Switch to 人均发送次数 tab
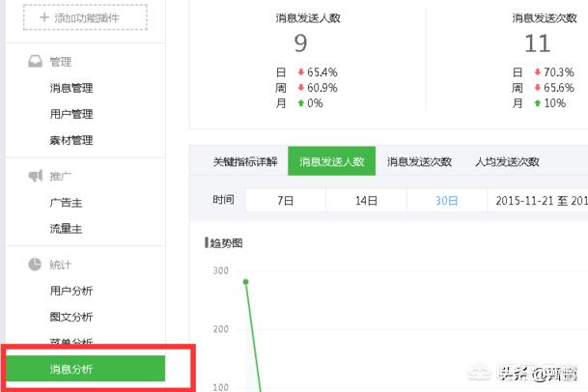The image size is (588, 392). pos(507,161)
